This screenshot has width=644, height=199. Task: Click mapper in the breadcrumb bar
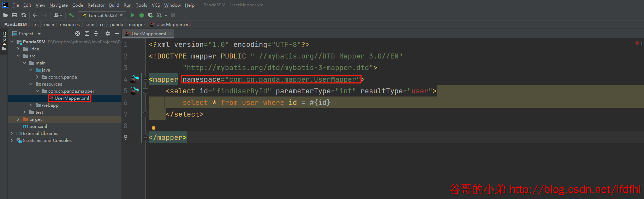pyautogui.click(x=137, y=25)
